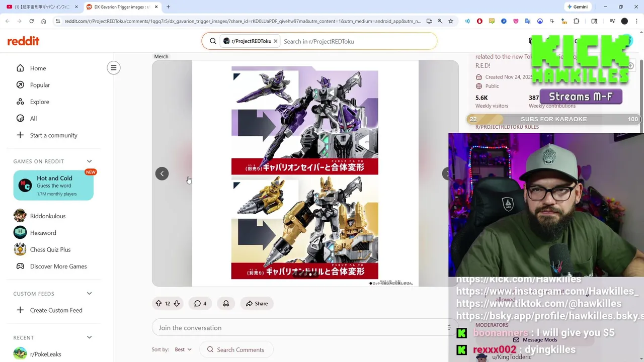
Task: Click the pink pig extension icon
Action: tap(516, 21)
